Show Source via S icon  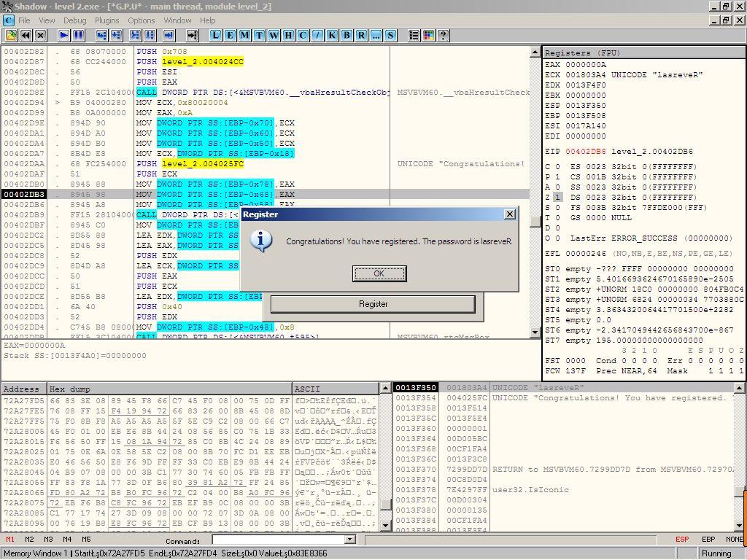pyautogui.click(x=390, y=35)
